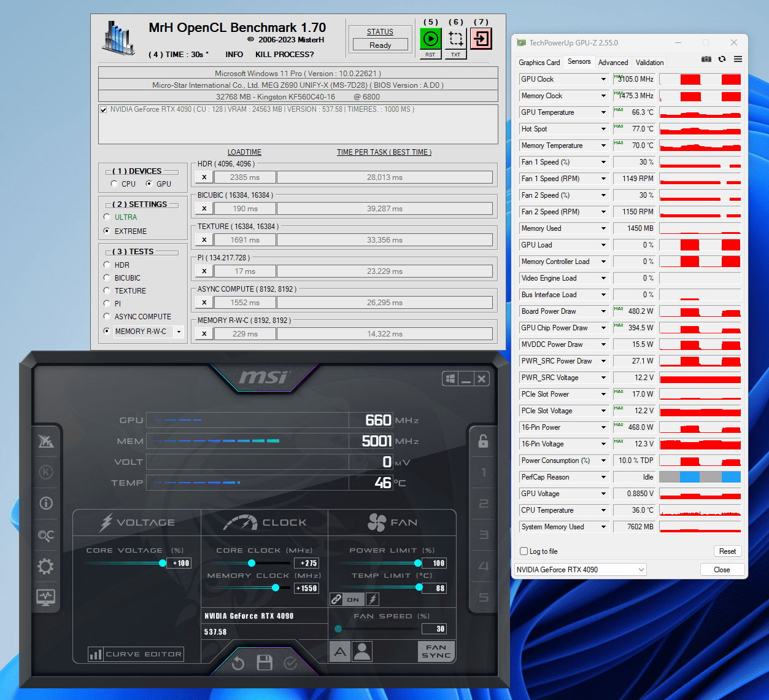Switch to the Advanced tab

click(x=613, y=63)
